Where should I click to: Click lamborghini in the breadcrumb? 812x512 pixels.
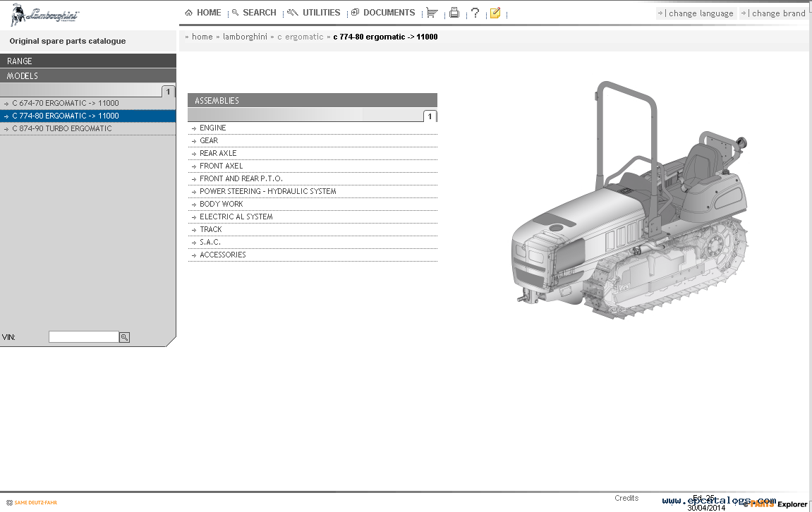pyautogui.click(x=245, y=37)
